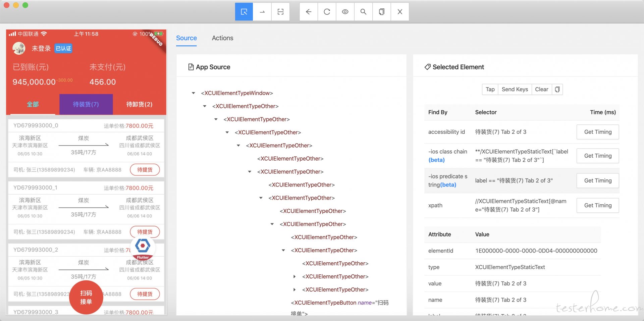Select the 待装货(7) tab in preview

(86, 104)
